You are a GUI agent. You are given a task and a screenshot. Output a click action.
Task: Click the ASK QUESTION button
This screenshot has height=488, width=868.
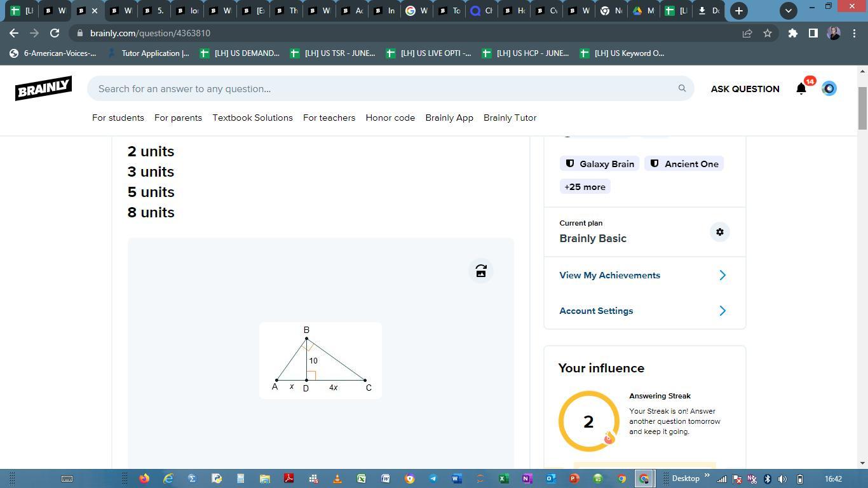745,89
